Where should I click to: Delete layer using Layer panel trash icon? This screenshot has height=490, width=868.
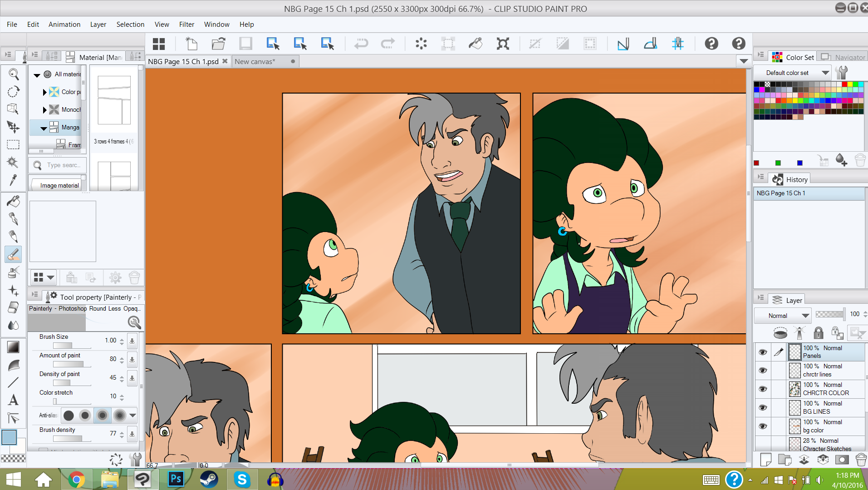coord(861,460)
